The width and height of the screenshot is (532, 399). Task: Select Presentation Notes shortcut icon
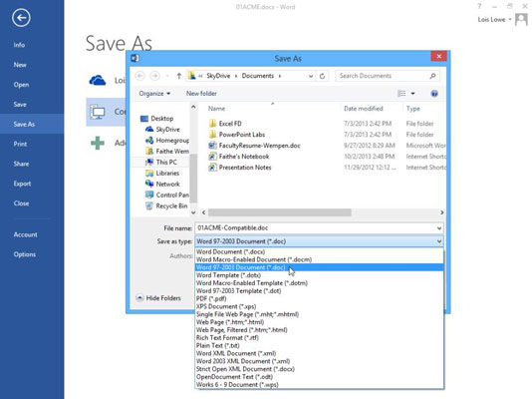click(212, 167)
